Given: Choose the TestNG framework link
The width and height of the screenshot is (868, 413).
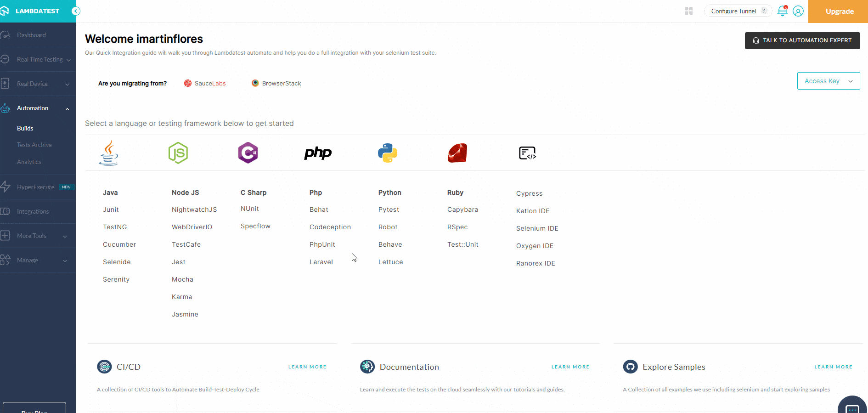Looking at the screenshot, I should [x=115, y=227].
